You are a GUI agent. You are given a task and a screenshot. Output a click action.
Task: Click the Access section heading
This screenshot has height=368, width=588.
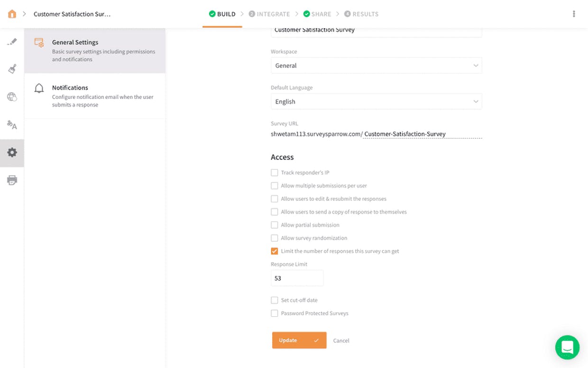[x=282, y=157]
